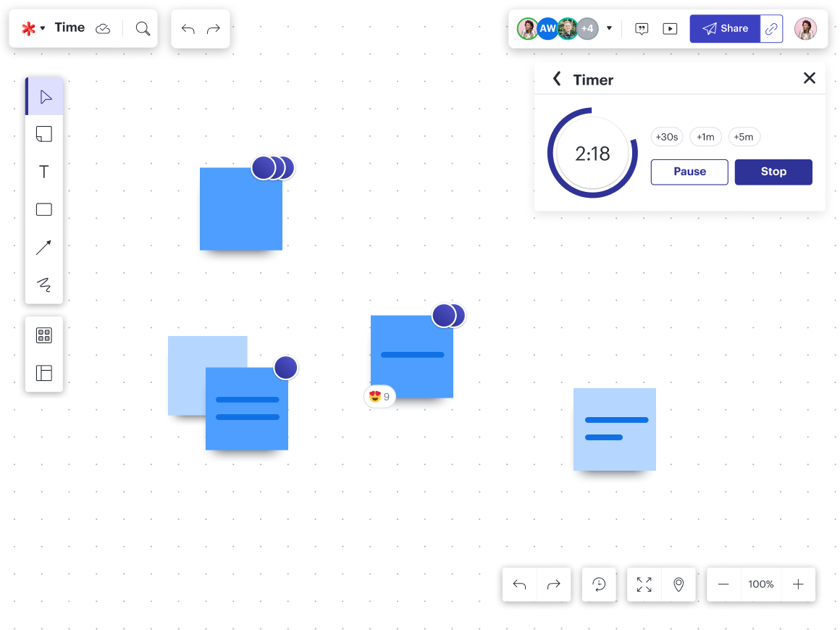Select the Text tool
The width and height of the screenshot is (840, 630).
44,172
